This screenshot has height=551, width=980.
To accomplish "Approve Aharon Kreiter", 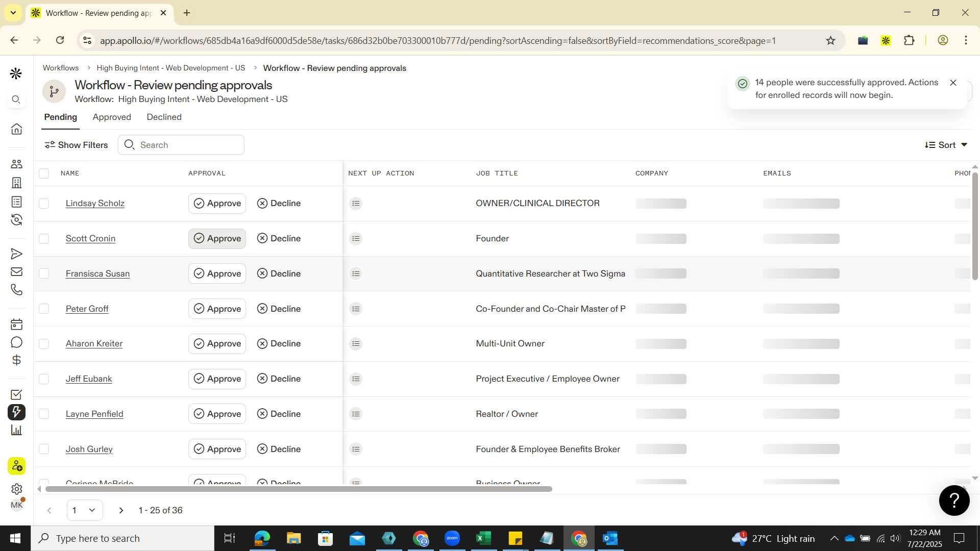I will click(217, 343).
